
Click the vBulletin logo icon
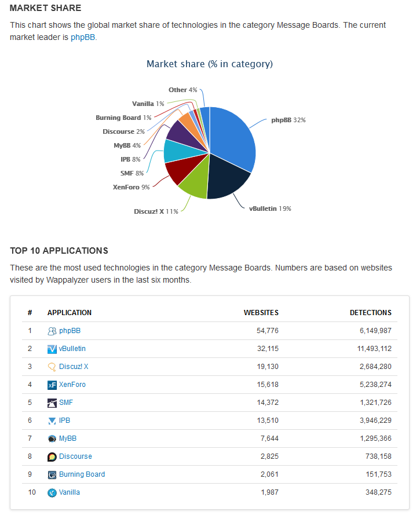[x=52, y=349]
